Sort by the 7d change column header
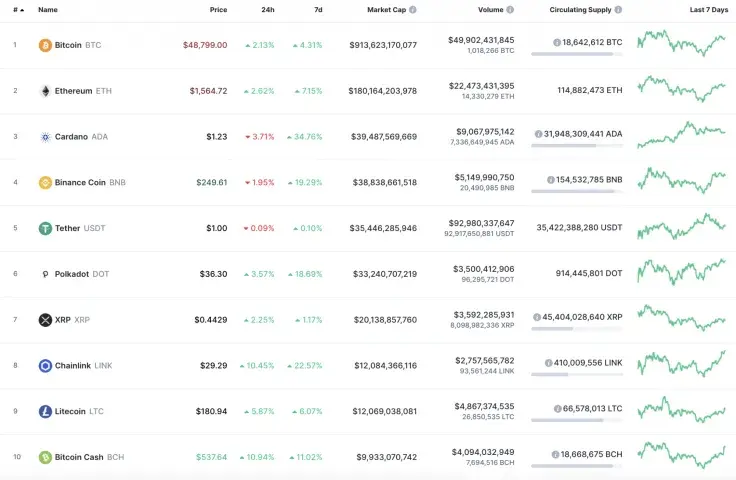This screenshot has width=736, height=480. point(318,9)
